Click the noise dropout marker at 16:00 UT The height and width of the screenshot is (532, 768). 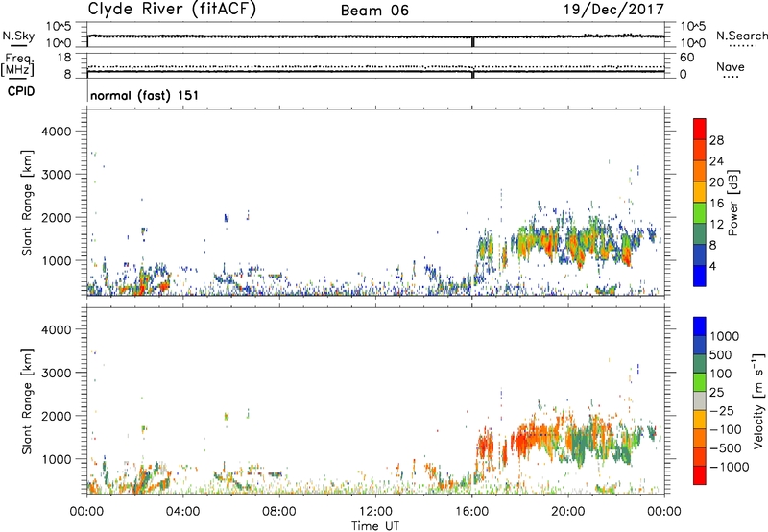(472, 42)
